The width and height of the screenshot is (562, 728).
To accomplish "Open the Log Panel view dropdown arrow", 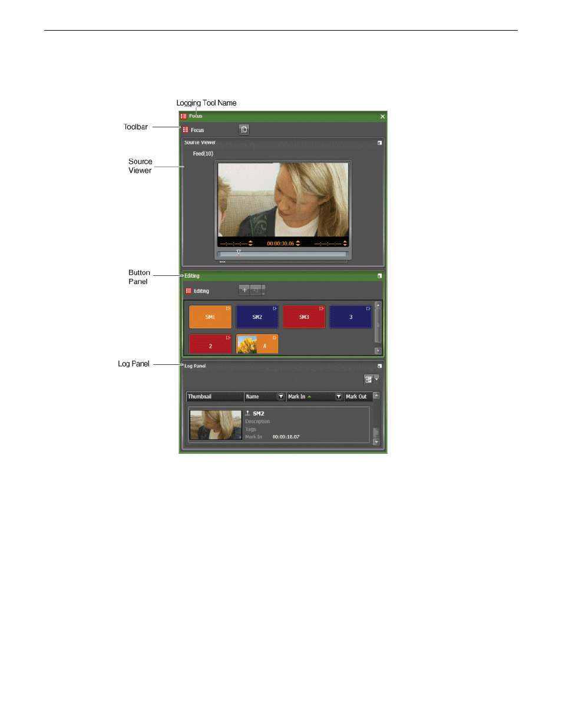I will pos(376,380).
